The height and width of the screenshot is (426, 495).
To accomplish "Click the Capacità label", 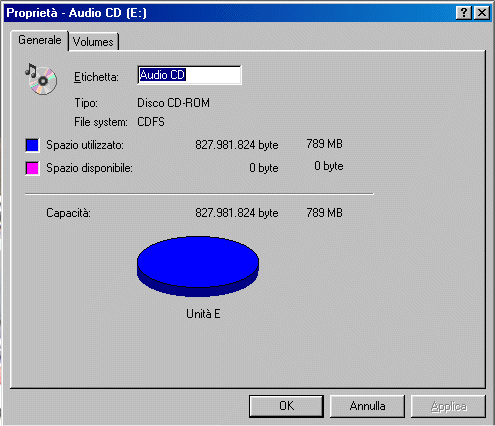I will [x=68, y=213].
